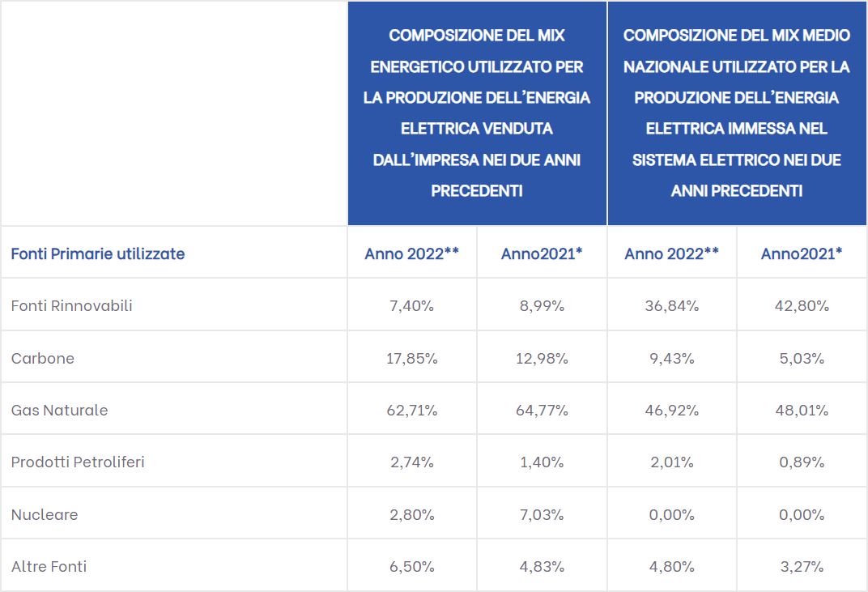Select the 2,01% Prodotti Petroliferi value
Image resolution: width=868 pixels, height=592 pixels.
[x=672, y=462]
